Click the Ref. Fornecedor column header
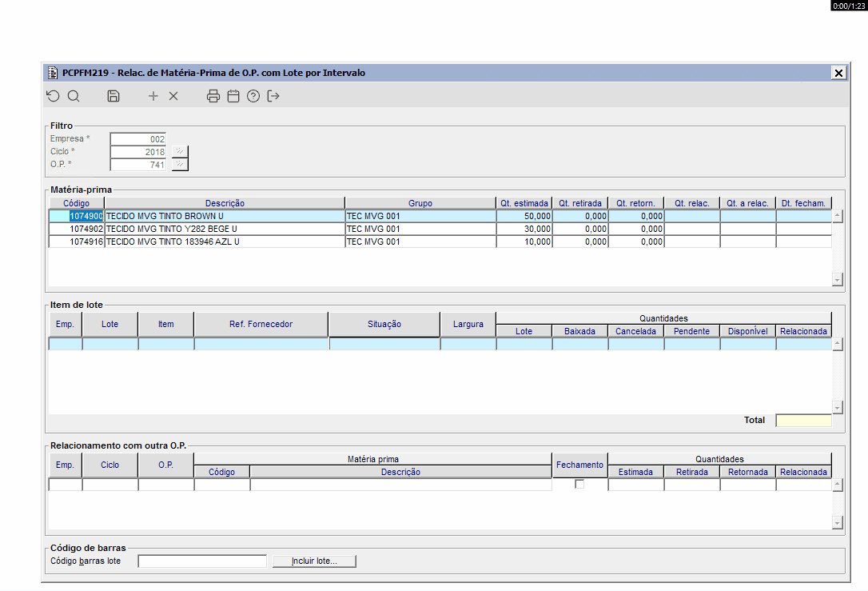Image resolution: width=868 pixels, height=591 pixels. [261, 324]
